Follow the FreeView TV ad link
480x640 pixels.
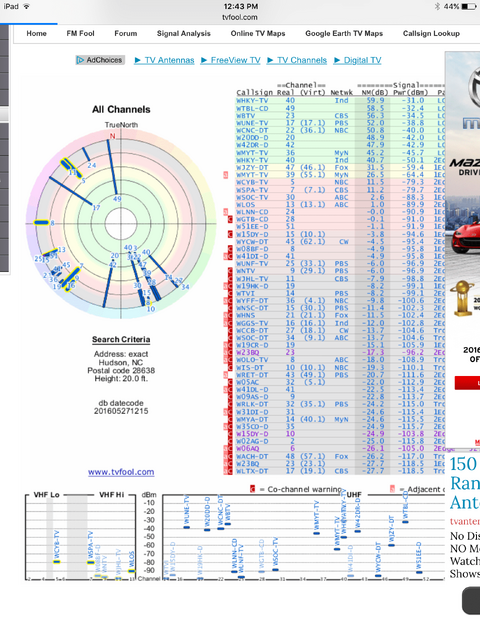[x=236, y=60]
